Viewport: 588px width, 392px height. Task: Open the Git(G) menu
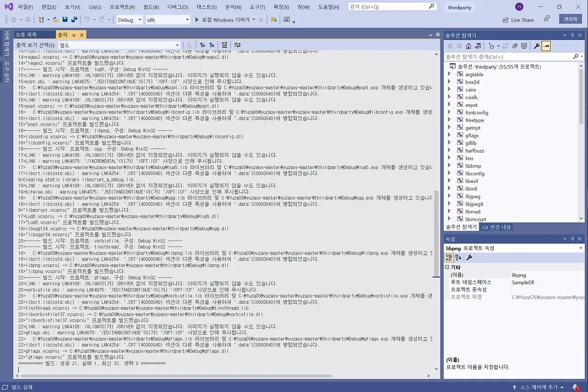tap(95, 7)
